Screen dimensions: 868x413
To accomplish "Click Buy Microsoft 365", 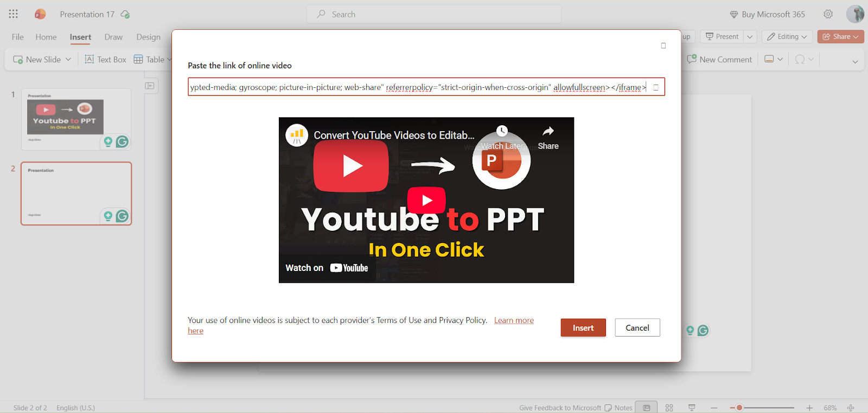I will 767,15.
